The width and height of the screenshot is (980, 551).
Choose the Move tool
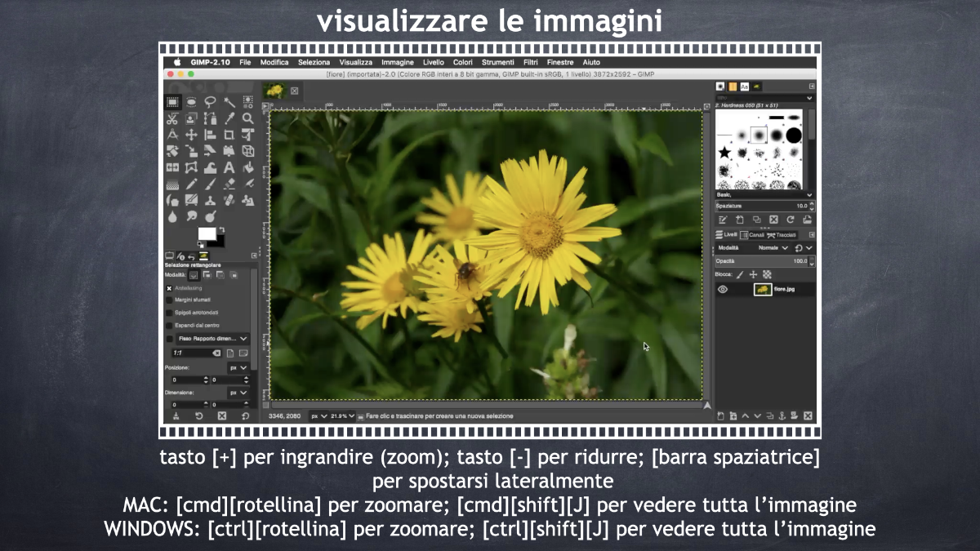tap(191, 135)
